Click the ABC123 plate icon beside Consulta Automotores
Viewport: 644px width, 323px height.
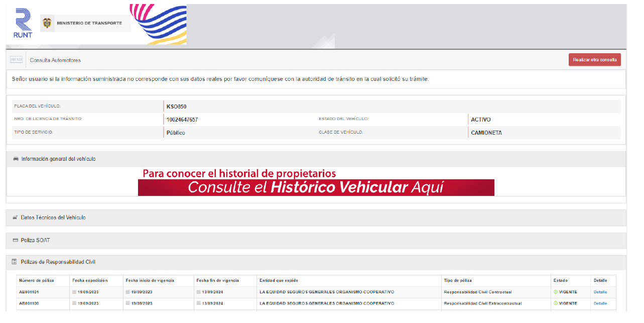16,60
